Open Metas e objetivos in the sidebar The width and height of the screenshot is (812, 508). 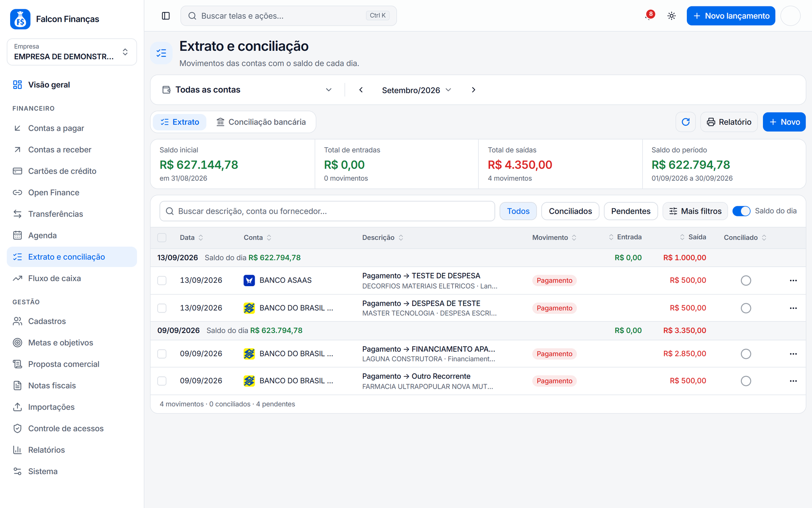pos(72,342)
